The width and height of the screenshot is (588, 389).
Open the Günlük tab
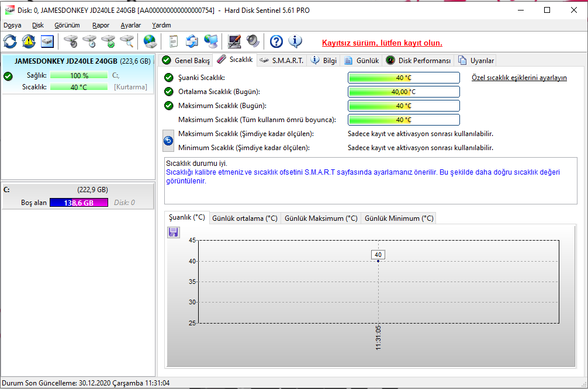coord(361,60)
